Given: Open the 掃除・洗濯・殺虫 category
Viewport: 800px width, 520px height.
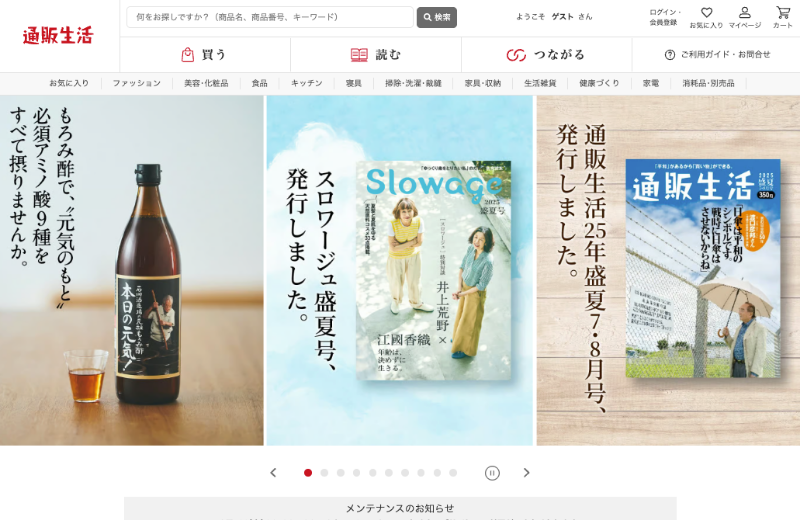Looking at the screenshot, I should point(413,83).
